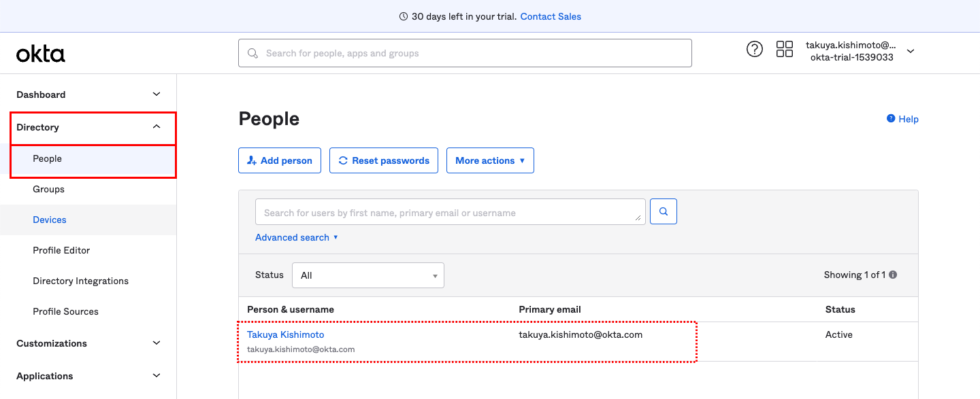Click the Add person button
The image size is (980, 399).
(x=280, y=160)
